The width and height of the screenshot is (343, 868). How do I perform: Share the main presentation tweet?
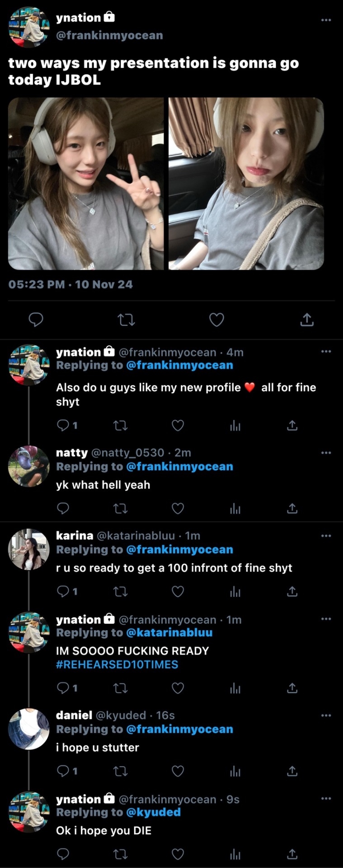(x=307, y=320)
